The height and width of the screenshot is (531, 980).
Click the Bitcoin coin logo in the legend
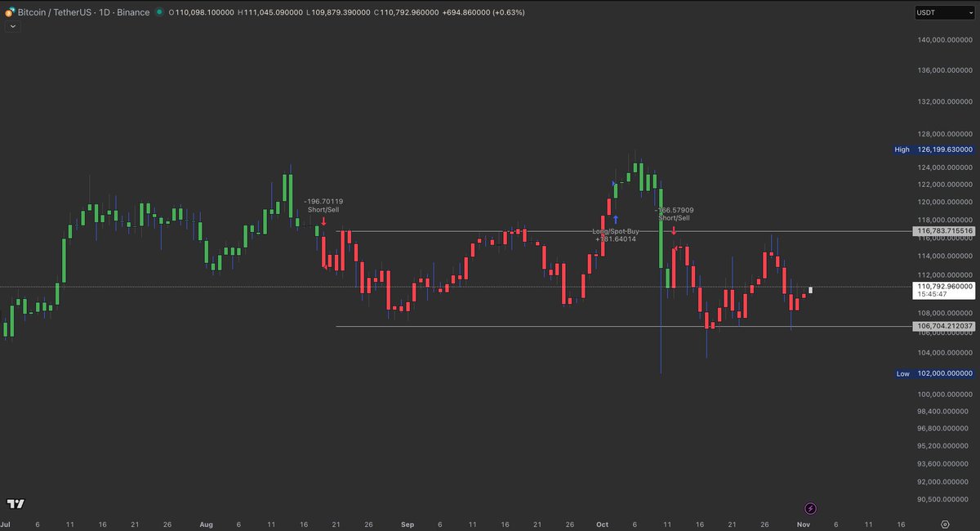coord(9,12)
